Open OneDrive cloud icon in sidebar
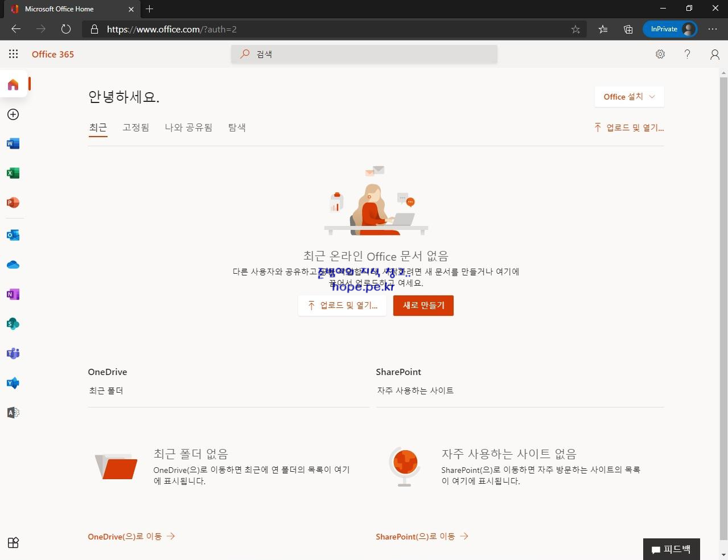Screen dimensions: 728x560 pyautogui.click(x=13, y=265)
